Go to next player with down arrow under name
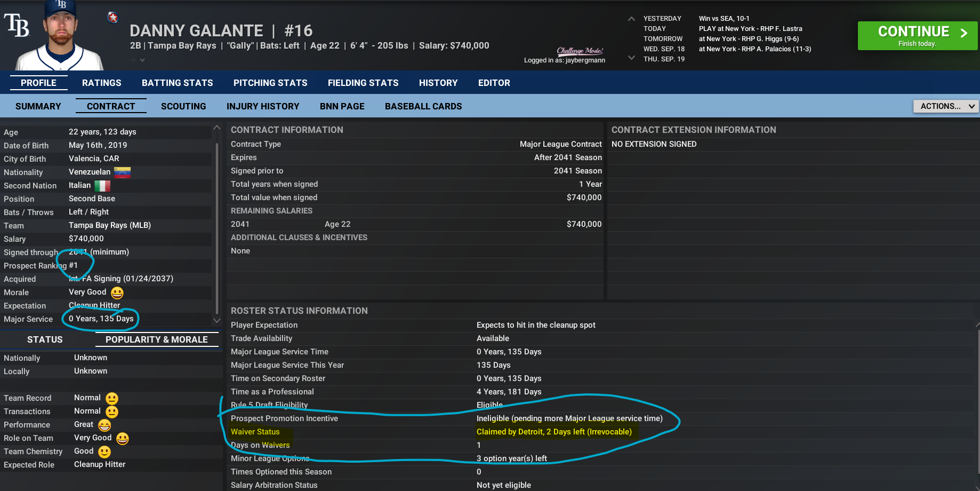 click(142, 60)
